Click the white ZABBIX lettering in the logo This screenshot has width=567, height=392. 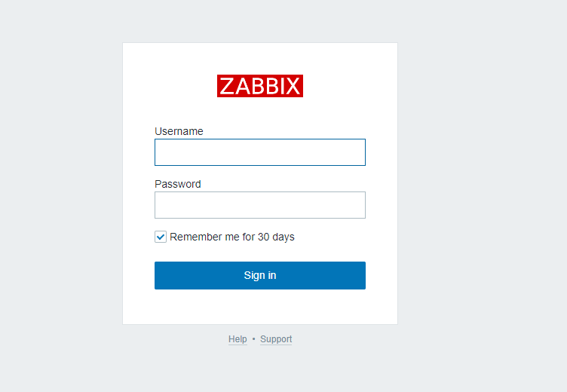[260, 86]
